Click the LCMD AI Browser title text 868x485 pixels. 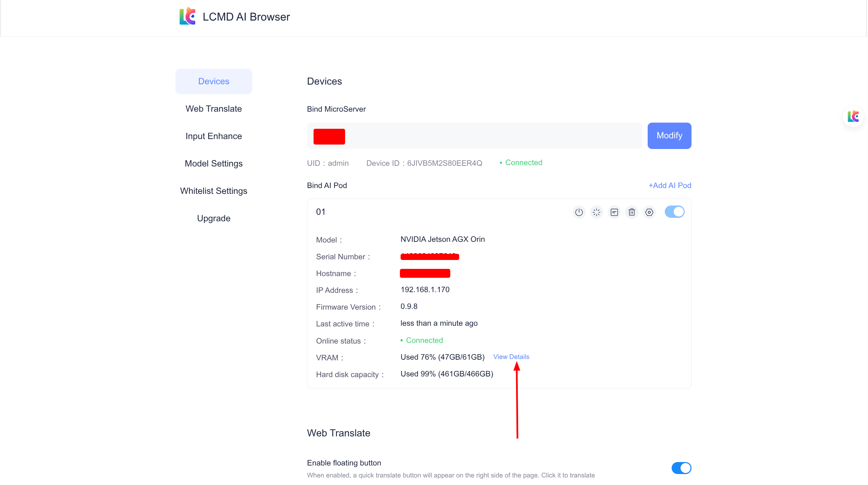coord(246,17)
